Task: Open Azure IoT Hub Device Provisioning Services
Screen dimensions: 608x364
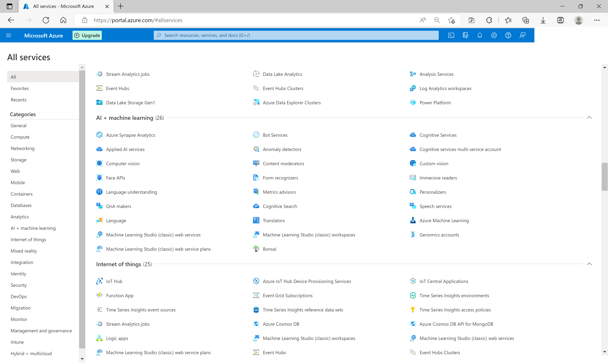Action: click(x=307, y=281)
